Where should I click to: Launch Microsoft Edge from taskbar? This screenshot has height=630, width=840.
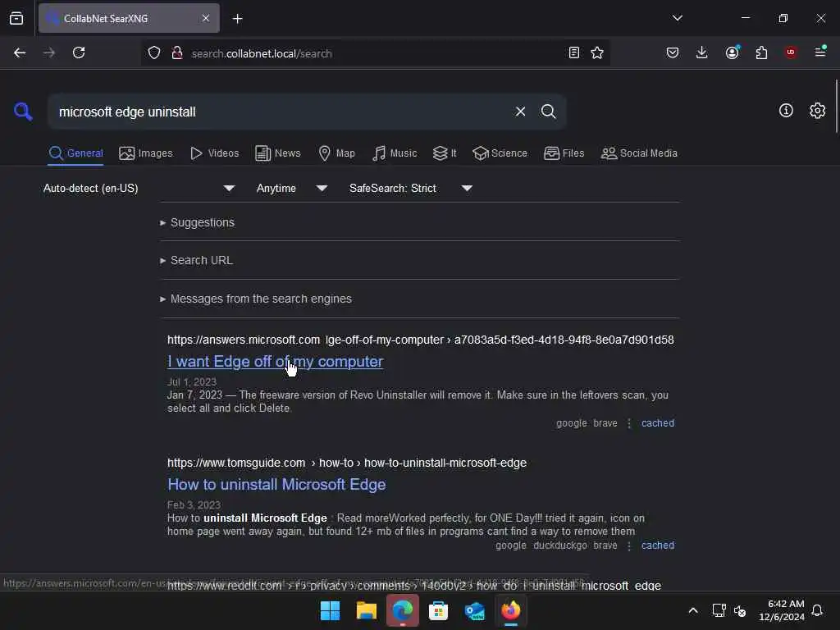(x=402, y=610)
